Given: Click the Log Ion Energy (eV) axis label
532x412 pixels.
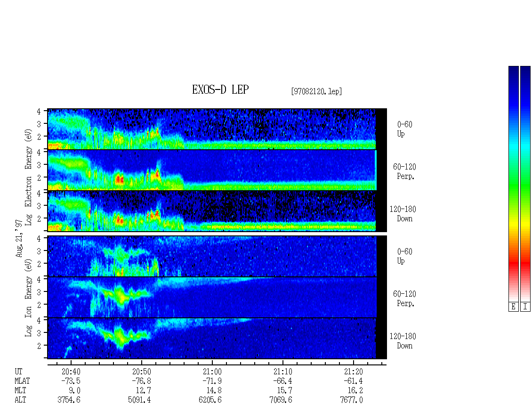Looking at the screenshot, I should click(x=28, y=298).
